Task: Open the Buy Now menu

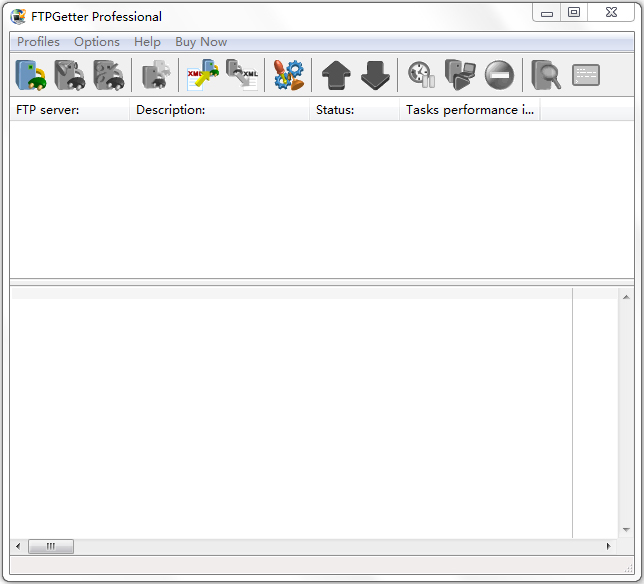Action: [x=201, y=42]
